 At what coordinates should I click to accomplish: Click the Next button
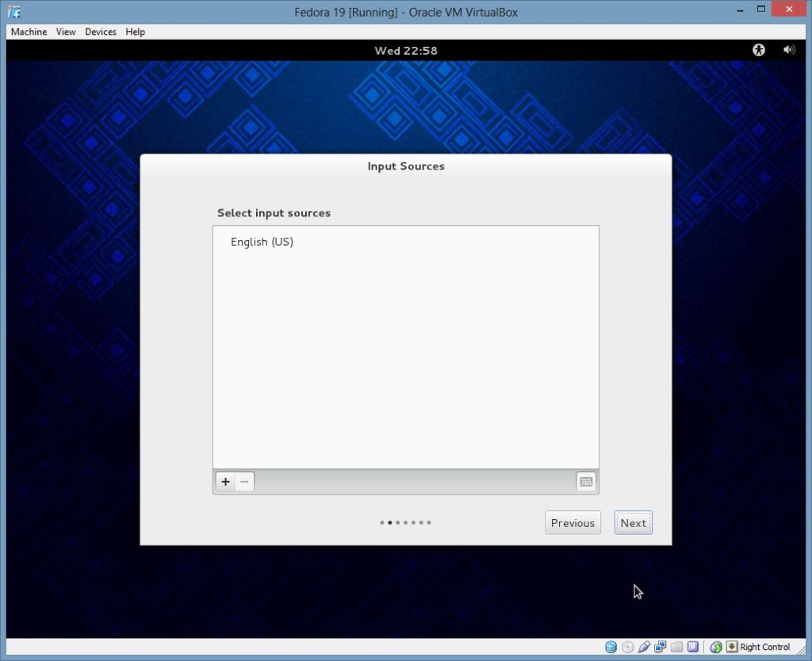click(634, 523)
